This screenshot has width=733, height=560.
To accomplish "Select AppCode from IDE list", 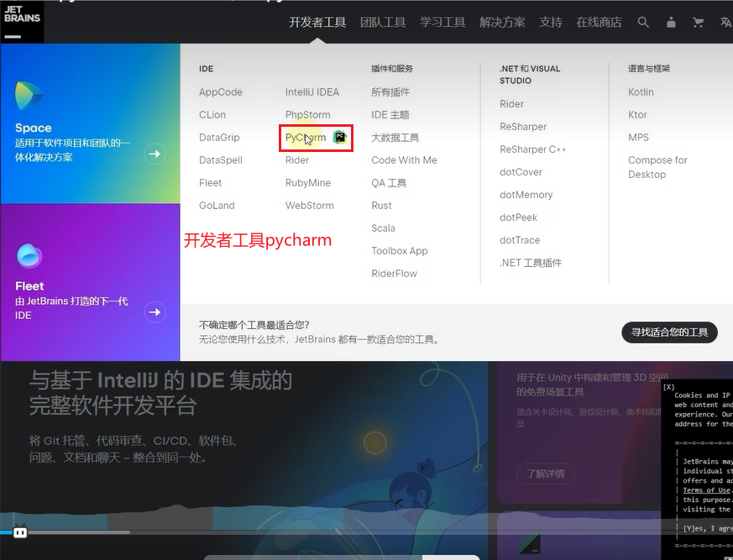I will pyautogui.click(x=221, y=92).
